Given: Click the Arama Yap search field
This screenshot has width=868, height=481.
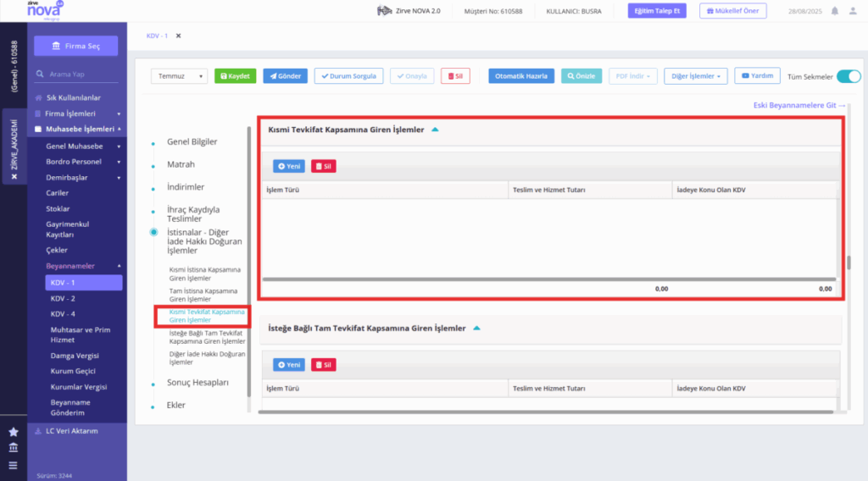Looking at the screenshot, I should click(x=83, y=74).
